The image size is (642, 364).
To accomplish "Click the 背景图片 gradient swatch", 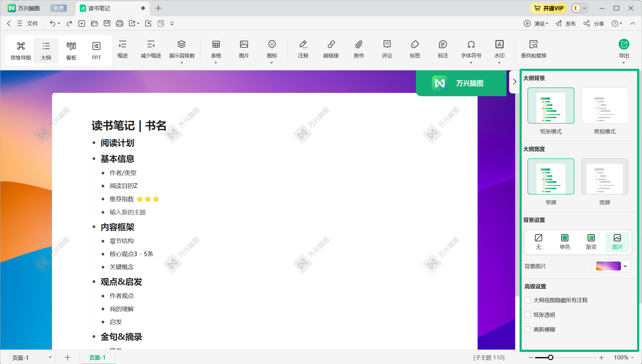I will pos(608,266).
